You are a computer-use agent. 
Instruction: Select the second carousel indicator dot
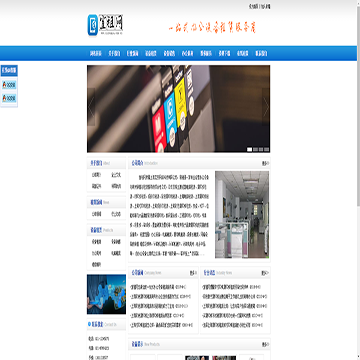coord(255,149)
